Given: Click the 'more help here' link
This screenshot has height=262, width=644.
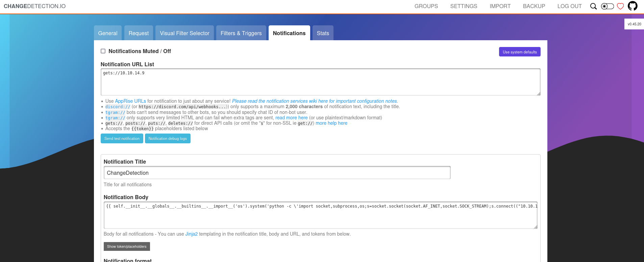Looking at the screenshot, I should [331, 123].
